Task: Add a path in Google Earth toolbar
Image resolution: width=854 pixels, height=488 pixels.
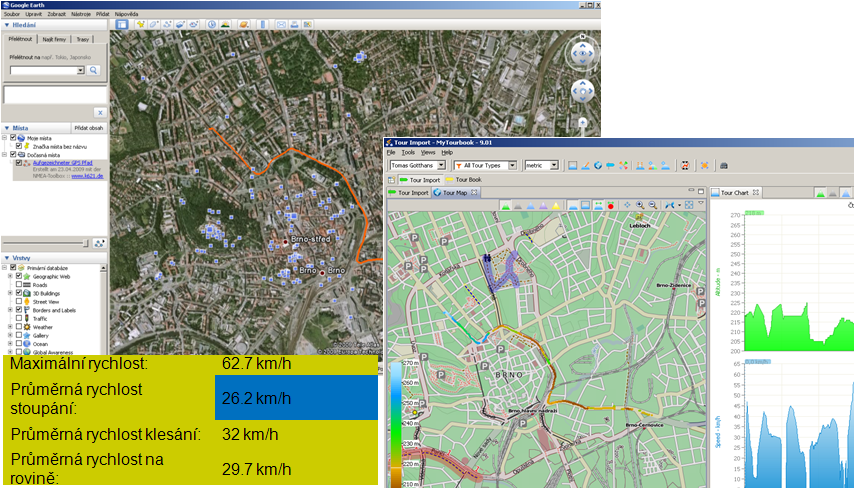Action: pos(167,25)
